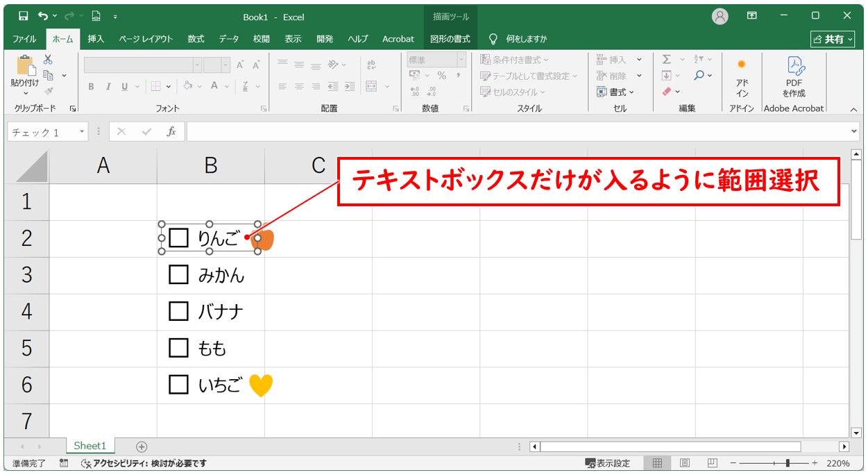Open the font name dropdown

pos(198,65)
